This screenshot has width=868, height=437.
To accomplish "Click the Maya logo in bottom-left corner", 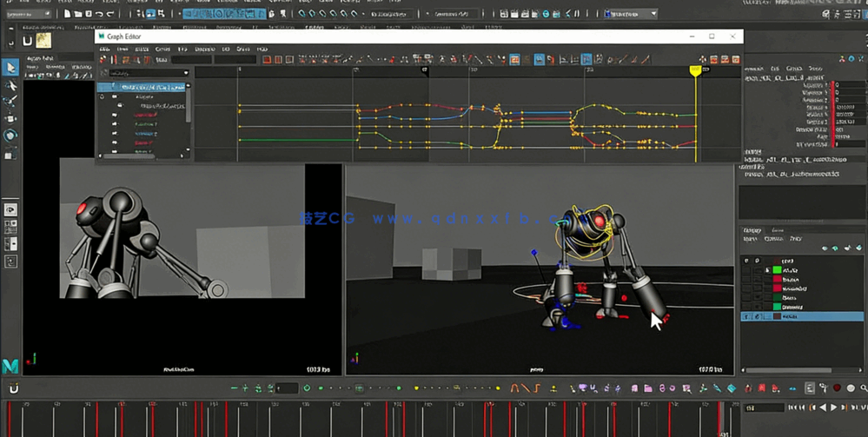I will 10,365.
